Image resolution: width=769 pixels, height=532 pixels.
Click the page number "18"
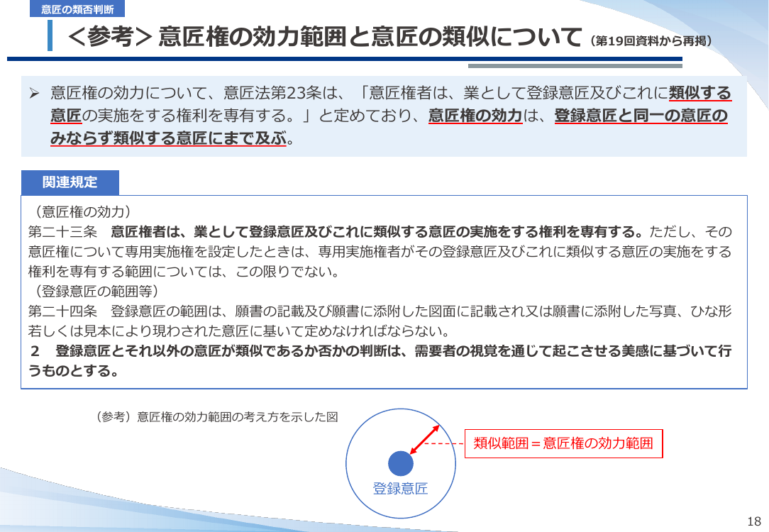pyautogui.click(x=754, y=521)
